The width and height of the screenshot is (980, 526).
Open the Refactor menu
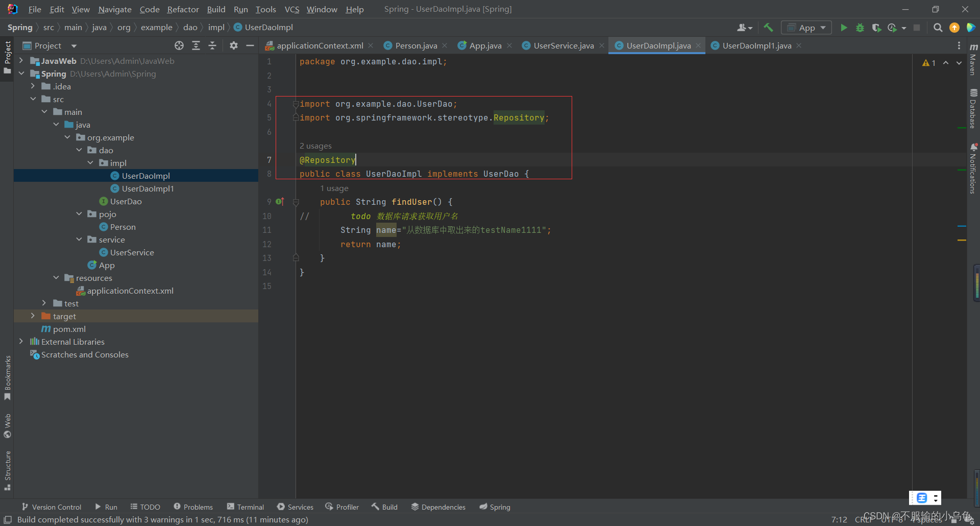[183, 9]
